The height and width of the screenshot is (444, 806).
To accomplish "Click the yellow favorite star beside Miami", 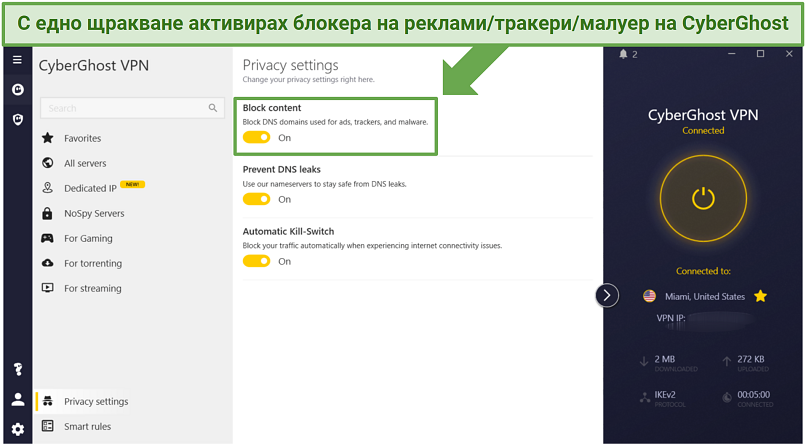I will [x=760, y=296].
